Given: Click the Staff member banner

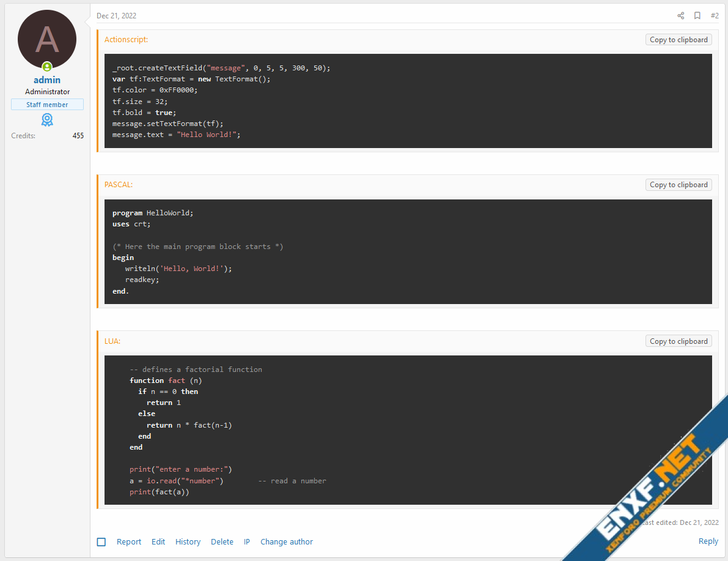Looking at the screenshot, I should click(47, 105).
